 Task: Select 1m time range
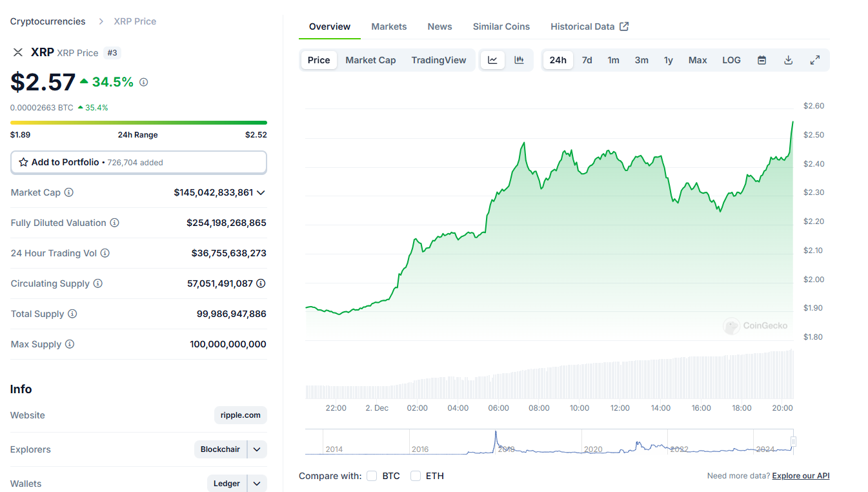(613, 60)
